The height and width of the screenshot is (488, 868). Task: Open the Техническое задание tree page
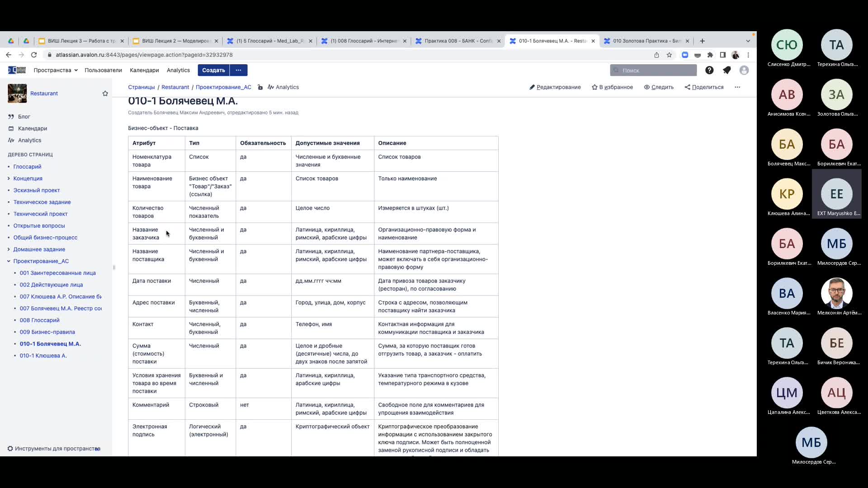click(x=42, y=202)
